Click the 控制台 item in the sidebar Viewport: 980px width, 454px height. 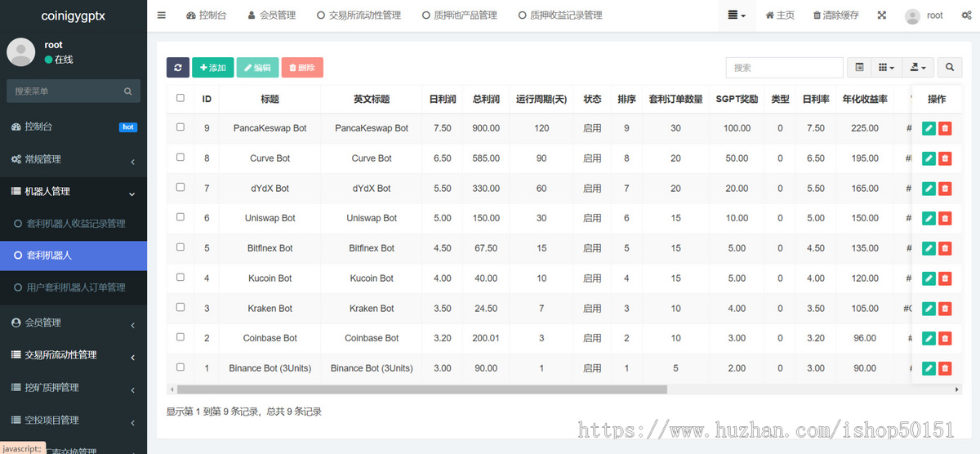[x=73, y=127]
